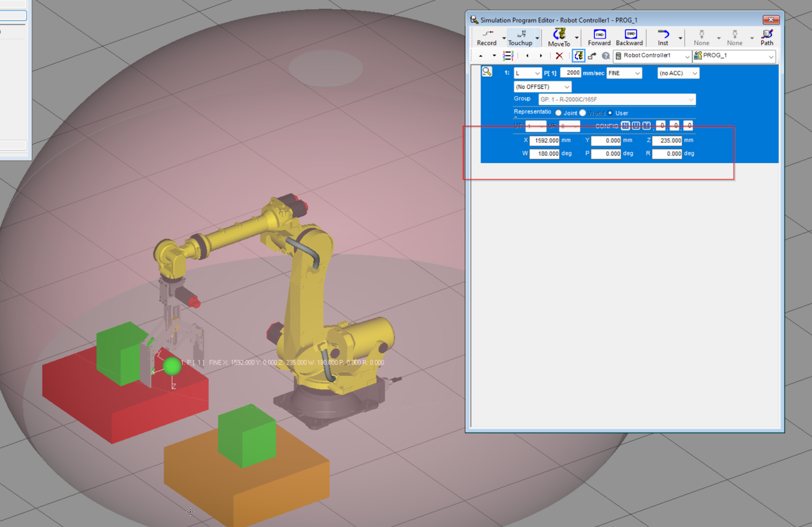Click the magnifier icon on line 1
The height and width of the screenshot is (527, 812).
click(x=487, y=72)
